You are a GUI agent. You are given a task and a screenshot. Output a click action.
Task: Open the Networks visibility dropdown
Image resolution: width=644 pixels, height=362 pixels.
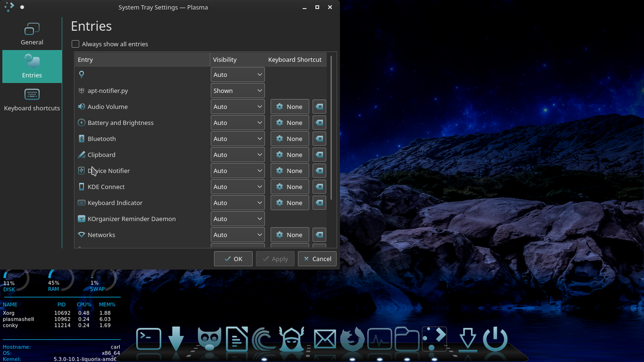(x=237, y=235)
